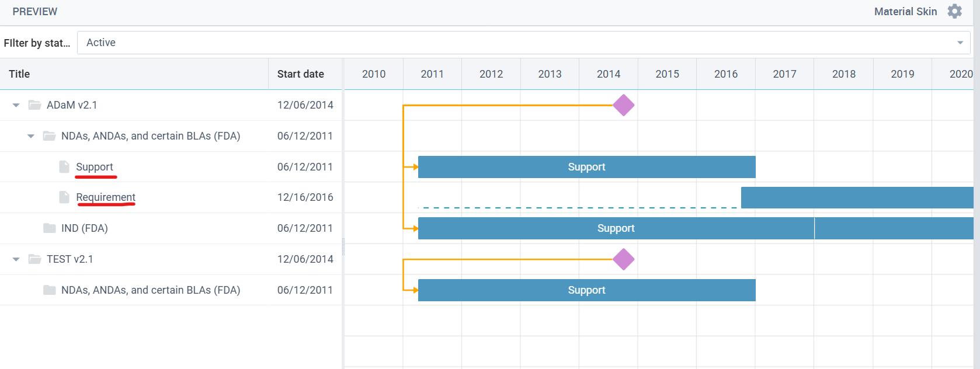Click the IND (FDA) folder icon
This screenshot has width=980, height=369.
coord(50,228)
